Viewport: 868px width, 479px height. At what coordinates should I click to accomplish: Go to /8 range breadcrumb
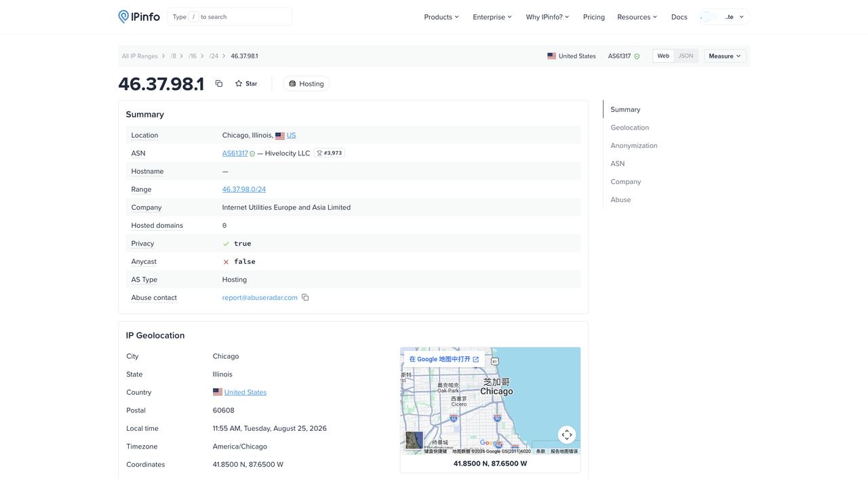point(174,56)
